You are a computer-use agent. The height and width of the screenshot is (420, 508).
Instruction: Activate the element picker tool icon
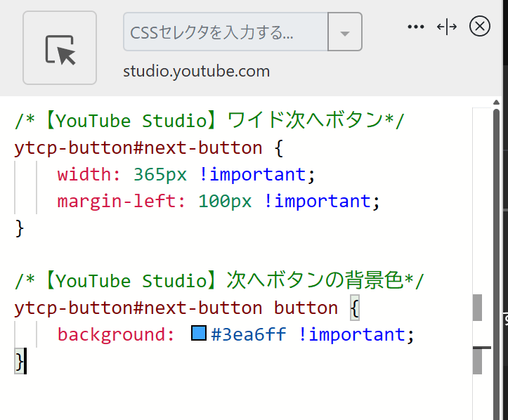tap(60, 48)
